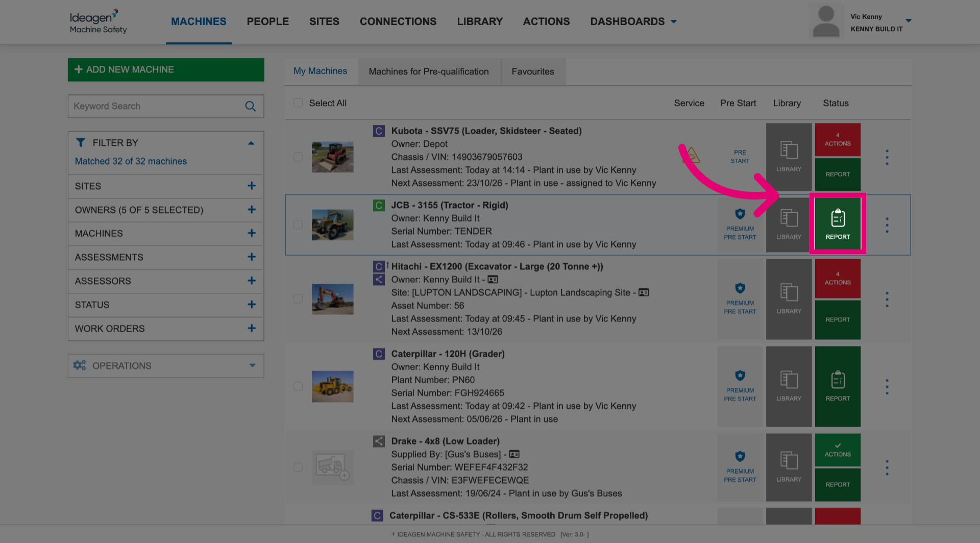The height and width of the screenshot is (543, 980).
Task: Open more options for Caterpillar 120H row
Action: pos(887,386)
